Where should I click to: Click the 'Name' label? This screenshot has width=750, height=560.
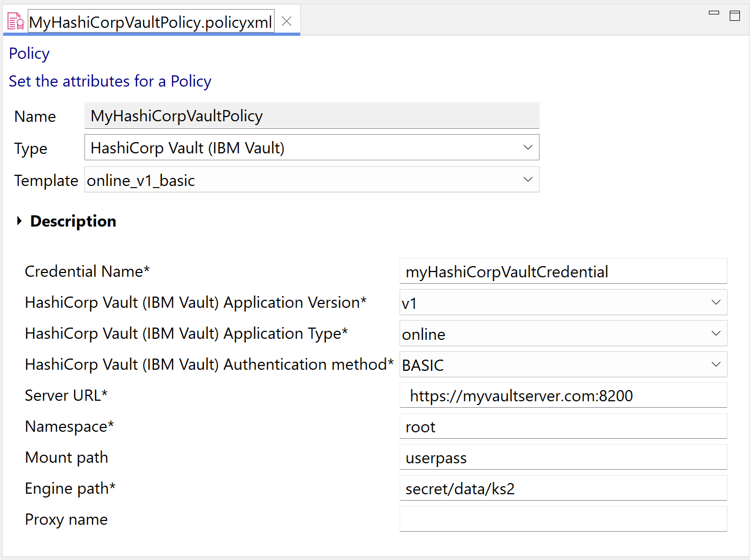click(x=35, y=116)
